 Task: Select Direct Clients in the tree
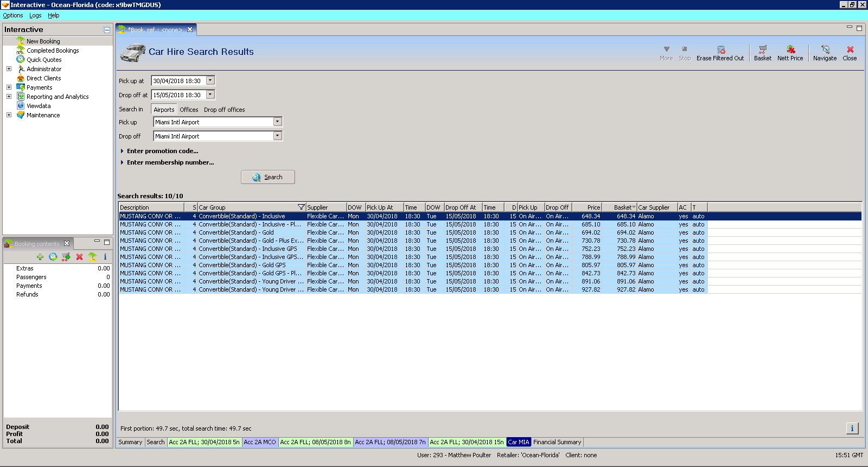click(44, 78)
